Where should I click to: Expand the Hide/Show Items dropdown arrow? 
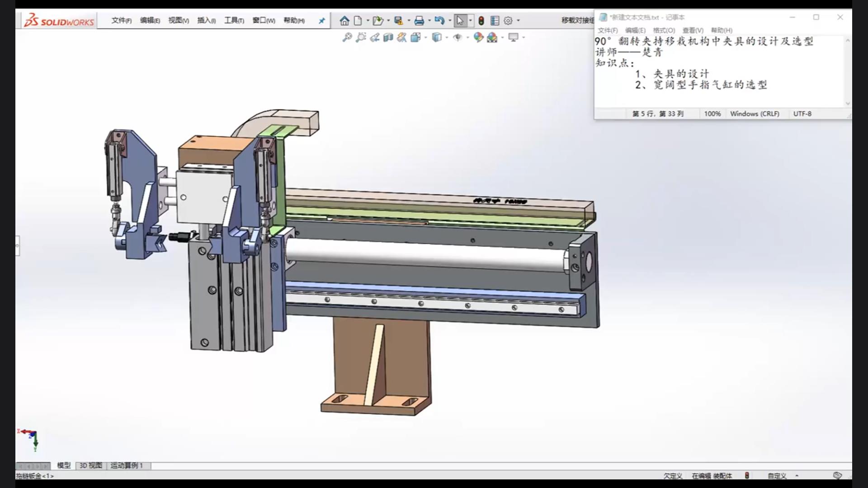(x=467, y=38)
